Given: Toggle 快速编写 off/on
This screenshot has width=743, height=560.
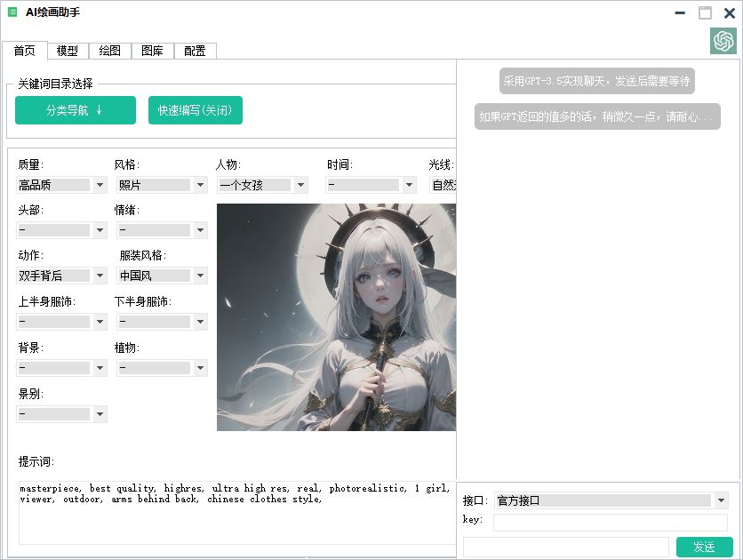Looking at the screenshot, I should pos(195,110).
